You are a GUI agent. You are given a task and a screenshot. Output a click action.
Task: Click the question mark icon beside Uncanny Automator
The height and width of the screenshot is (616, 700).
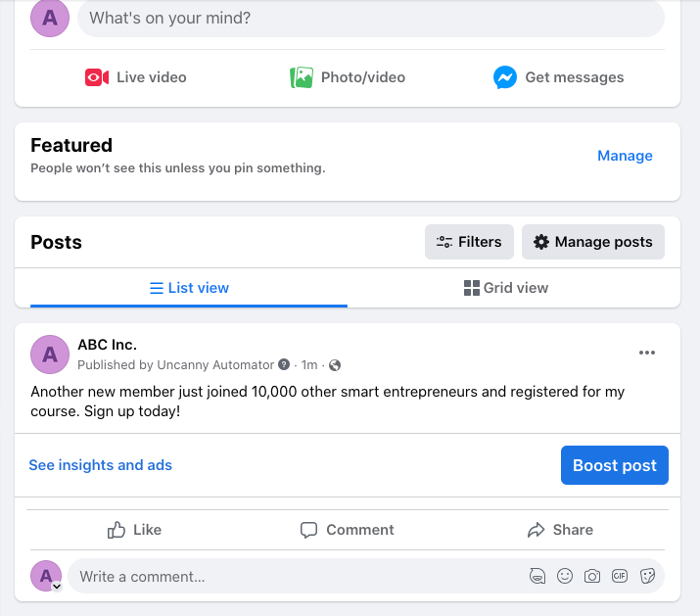click(x=284, y=365)
